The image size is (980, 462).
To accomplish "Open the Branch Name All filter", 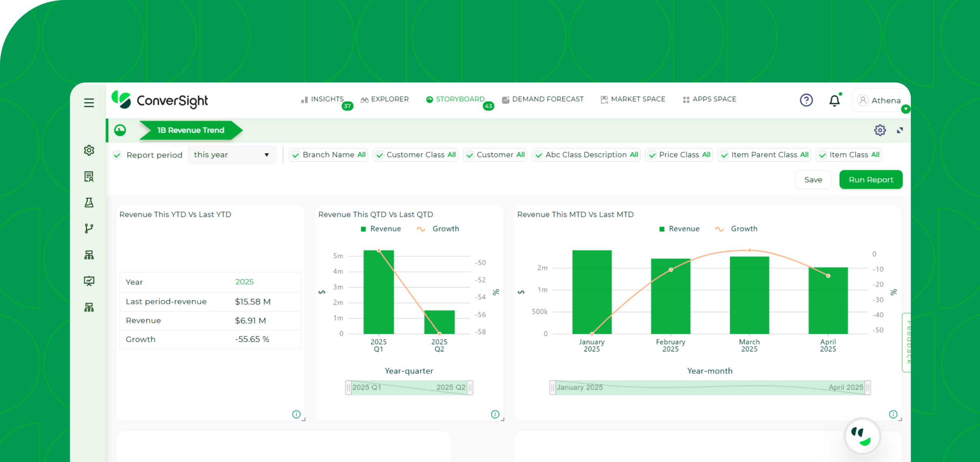I will pyautogui.click(x=328, y=155).
